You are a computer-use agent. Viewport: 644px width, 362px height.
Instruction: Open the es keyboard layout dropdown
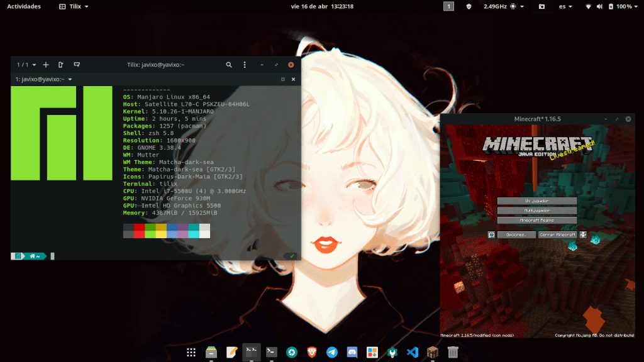point(566,6)
